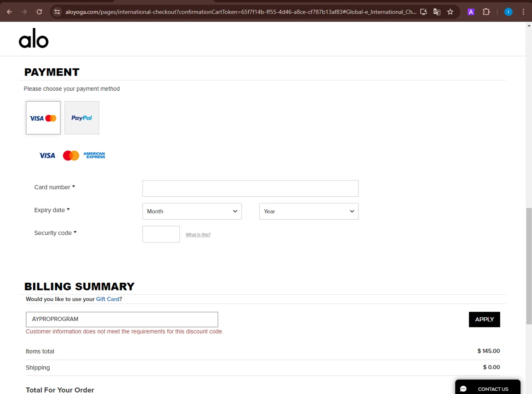Click the browser forward arrow
532x394 pixels.
24,12
